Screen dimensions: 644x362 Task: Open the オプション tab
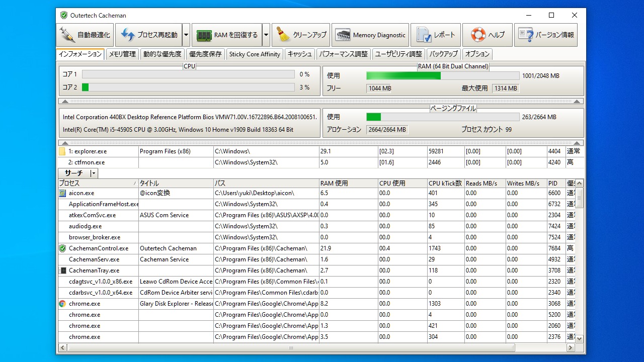(x=477, y=54)
